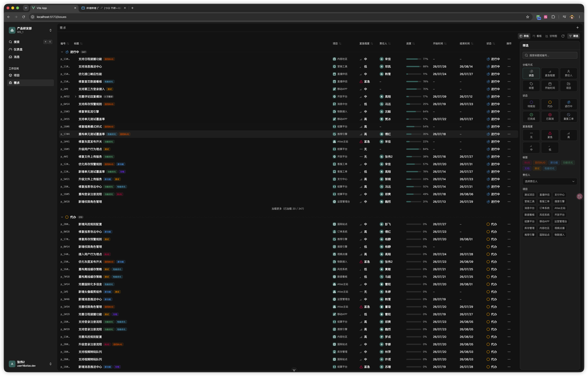The width and height of the screenshot is (588, 376).
Task: Click browser extensions puzzle icon
Action: (x=553, y=17)
